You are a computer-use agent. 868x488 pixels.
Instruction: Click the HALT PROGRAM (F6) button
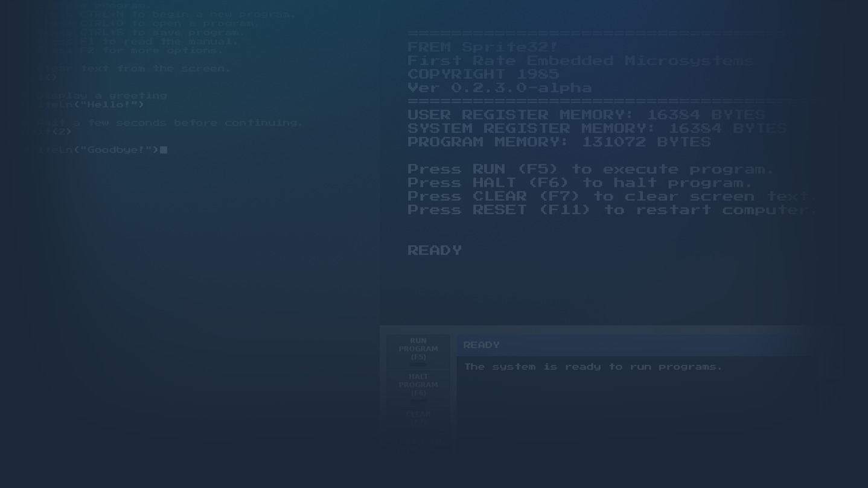click(x=418, y=388)
